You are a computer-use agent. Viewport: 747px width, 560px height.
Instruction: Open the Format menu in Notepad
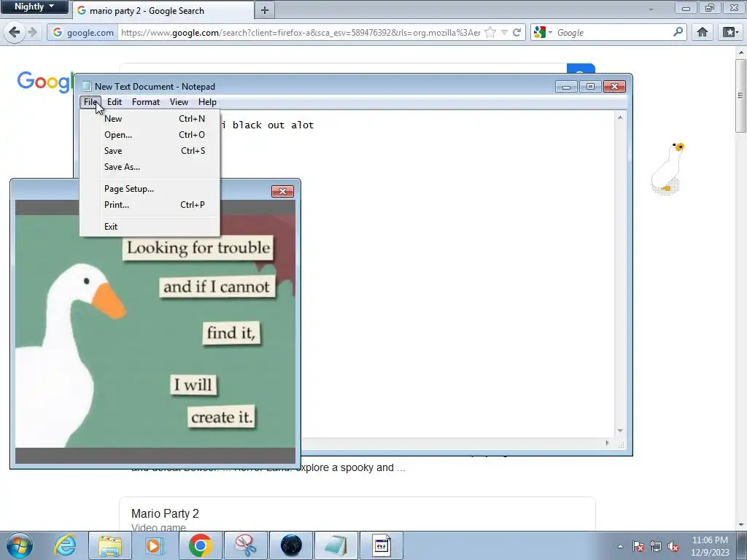coord(146,102)
